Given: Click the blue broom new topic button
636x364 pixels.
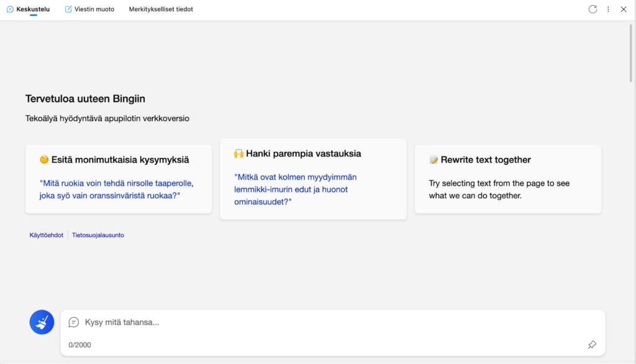Looking at the screenshot, I should tap(42, 322).
